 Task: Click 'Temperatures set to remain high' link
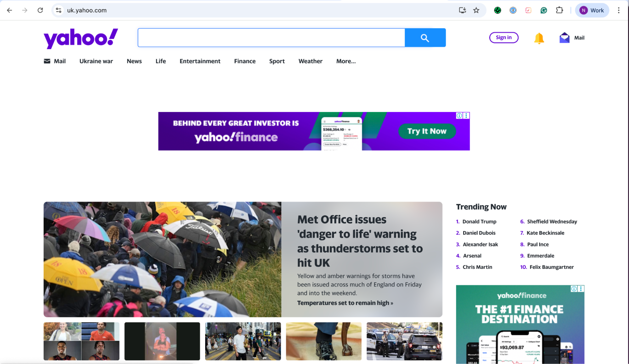point(345,303)
